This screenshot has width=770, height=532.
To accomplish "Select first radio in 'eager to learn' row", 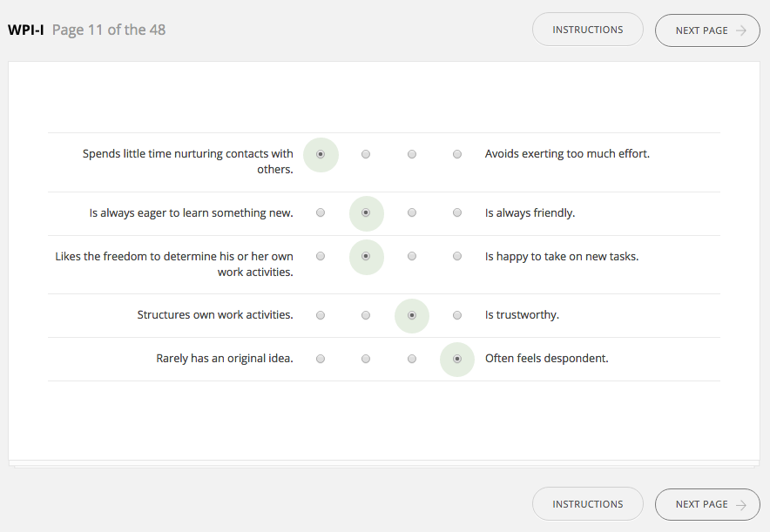I will pos(321,212).
